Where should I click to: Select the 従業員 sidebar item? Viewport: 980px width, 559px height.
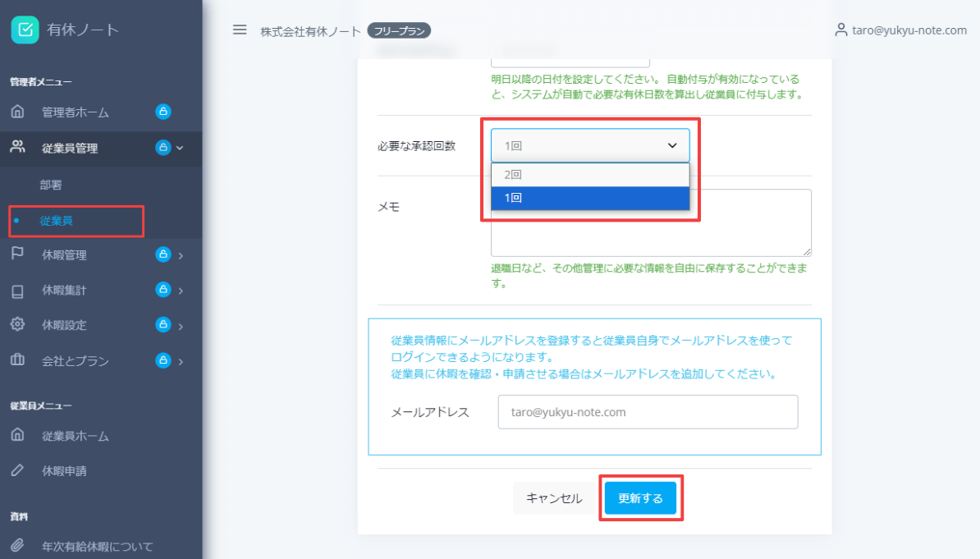click(55, 221)
